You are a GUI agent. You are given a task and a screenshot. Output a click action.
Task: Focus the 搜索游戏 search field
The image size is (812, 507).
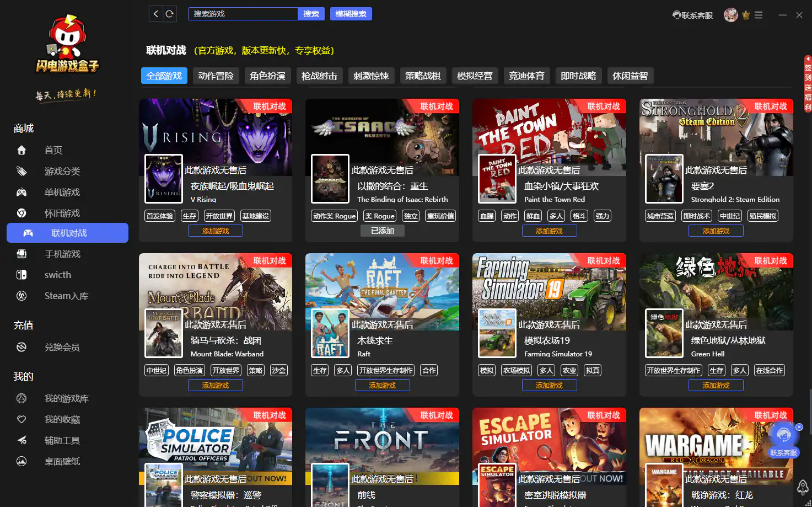tap(243, 14)
